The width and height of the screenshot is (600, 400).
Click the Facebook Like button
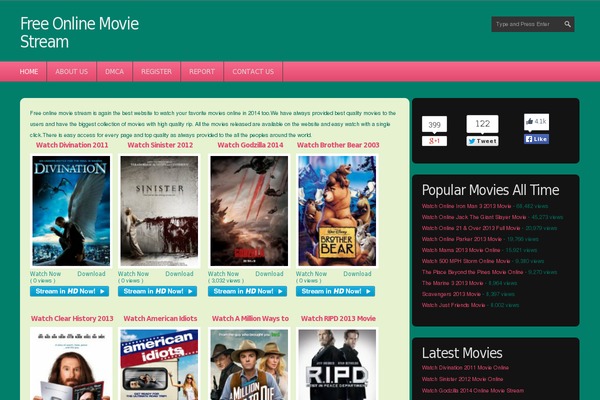point(536,139)
